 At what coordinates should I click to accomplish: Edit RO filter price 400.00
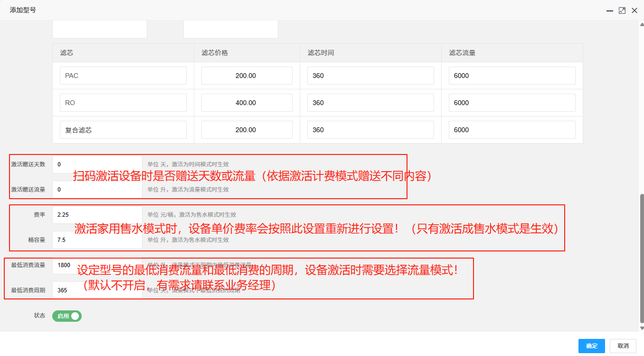[x=246, y=103]
